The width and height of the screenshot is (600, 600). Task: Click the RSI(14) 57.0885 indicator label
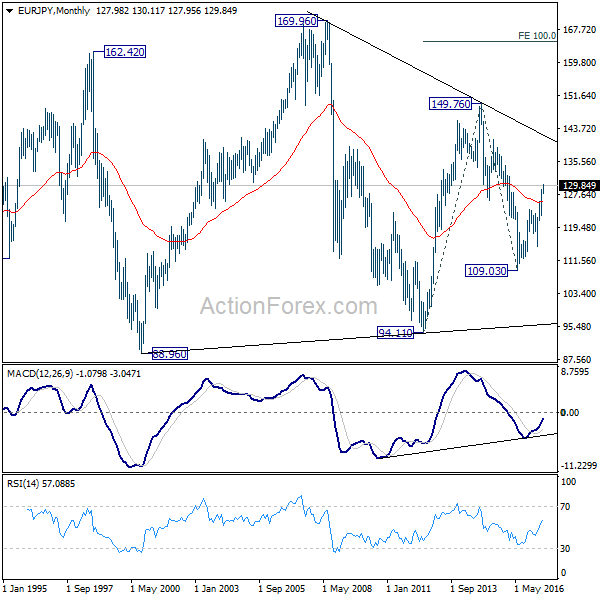(x=41, y=484)
